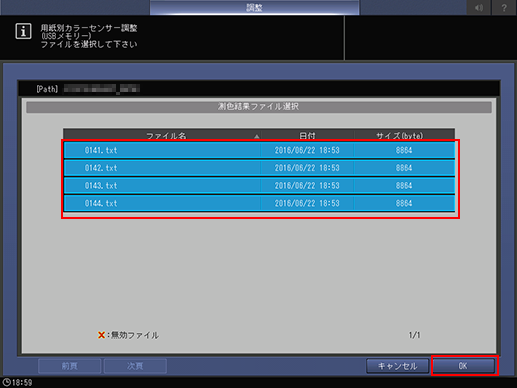
Task: Click the 前頁 previous page button
Action: coord(70,366)
